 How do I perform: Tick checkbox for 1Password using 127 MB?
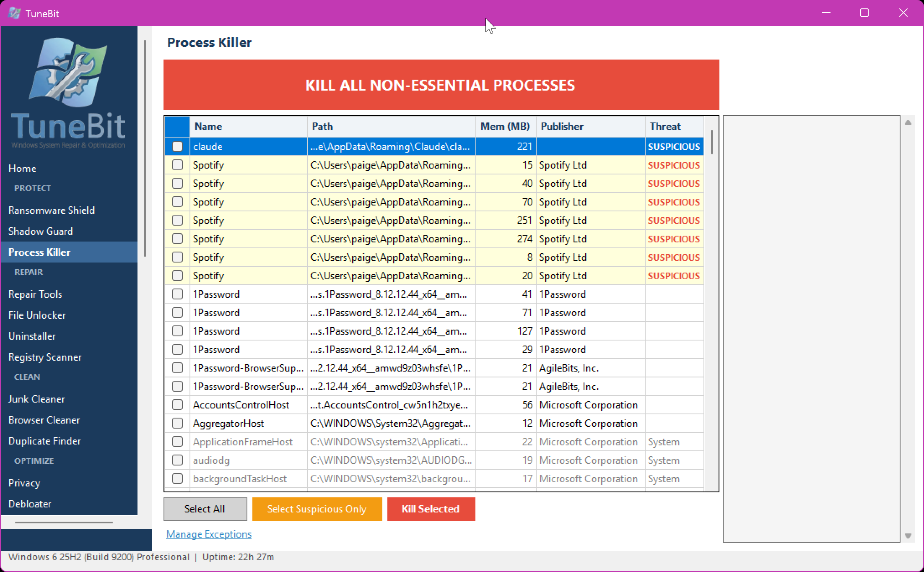177,331
